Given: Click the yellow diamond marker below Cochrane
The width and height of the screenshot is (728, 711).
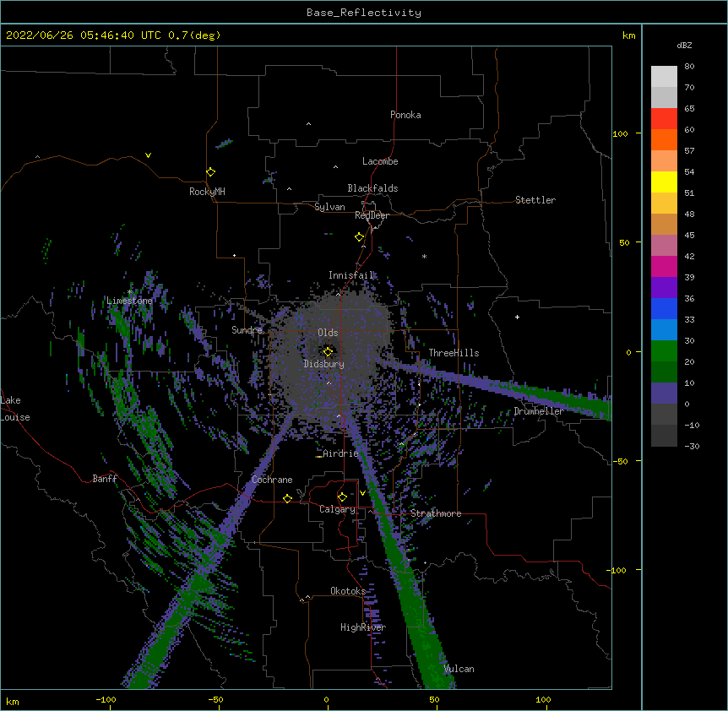Looking at the screenshot, I should pyautogui.click(x=287, y=498).
